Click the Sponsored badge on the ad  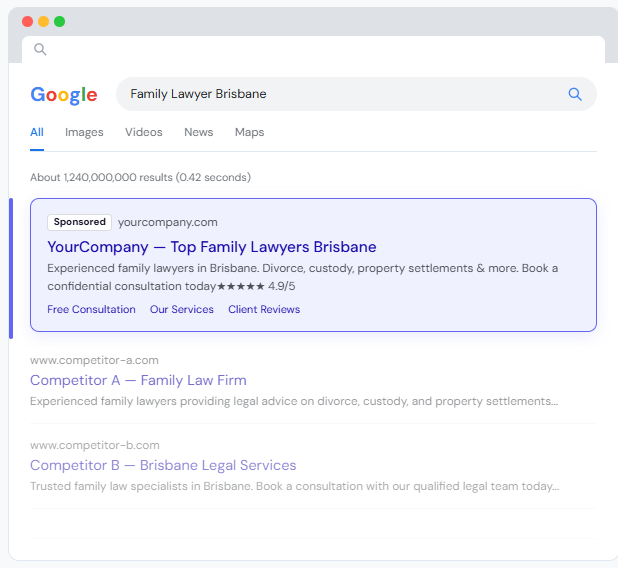80,222
